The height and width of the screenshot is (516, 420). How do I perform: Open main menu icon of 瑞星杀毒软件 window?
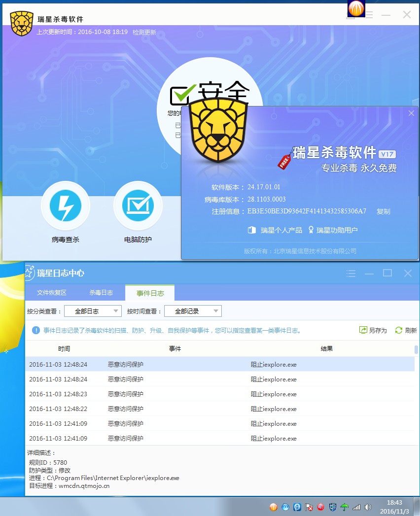pyautogui.click(x=369, y=15)
